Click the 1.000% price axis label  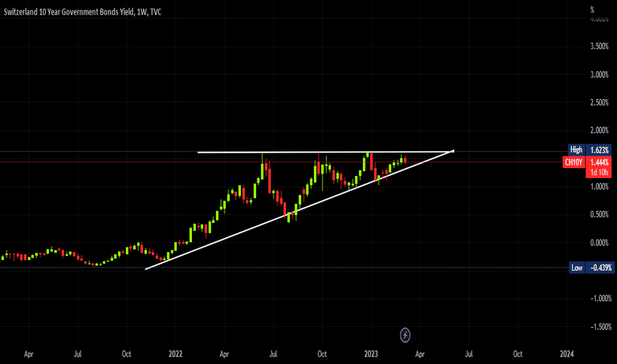coord(599,187)
